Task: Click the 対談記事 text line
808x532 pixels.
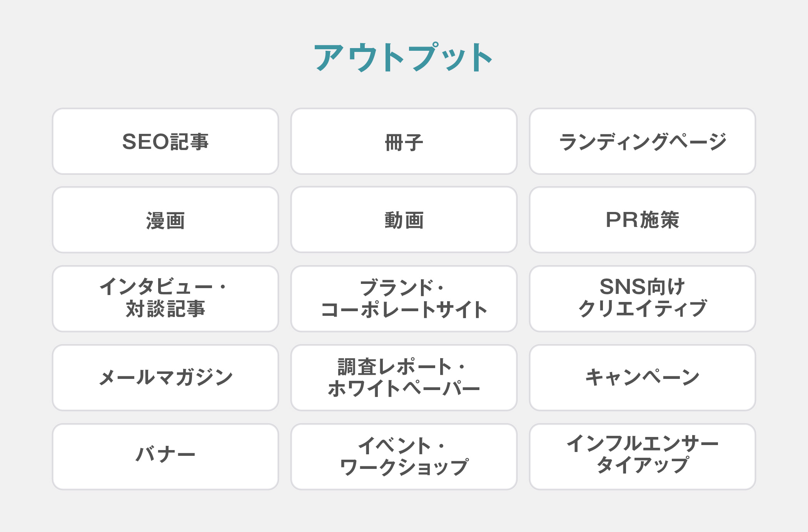Action: click(x=165, y=309)
